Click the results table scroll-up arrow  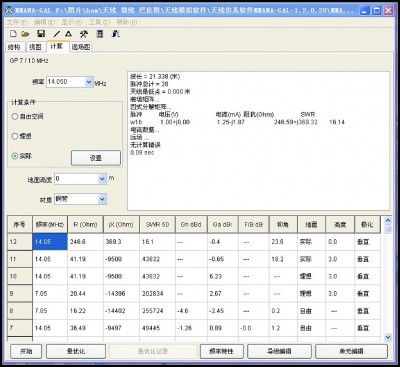click(387, 220)
